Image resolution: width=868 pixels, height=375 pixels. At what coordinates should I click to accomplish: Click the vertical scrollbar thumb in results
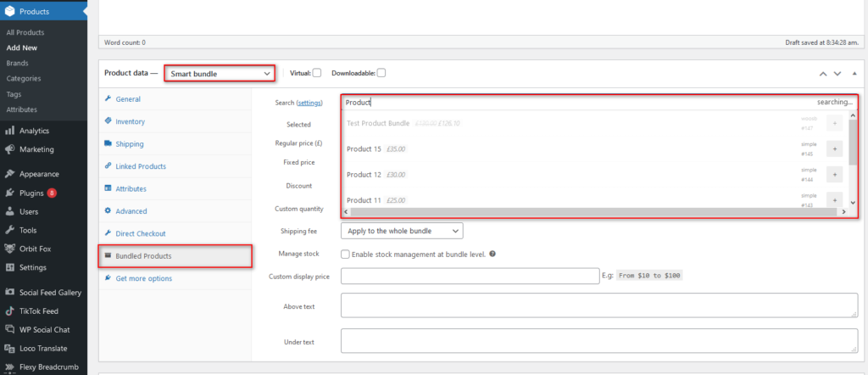coord(853,142)
